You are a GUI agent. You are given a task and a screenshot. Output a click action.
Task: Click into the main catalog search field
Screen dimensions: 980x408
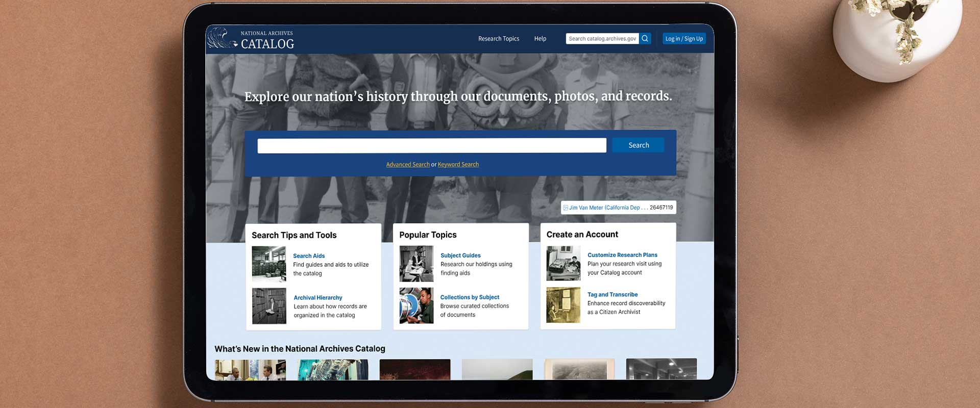(431, 145)
